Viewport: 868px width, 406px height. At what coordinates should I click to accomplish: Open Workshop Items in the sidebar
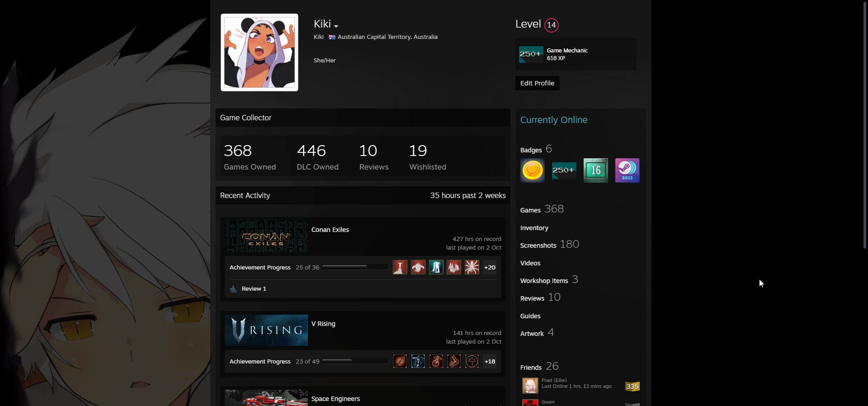(549, 280)
